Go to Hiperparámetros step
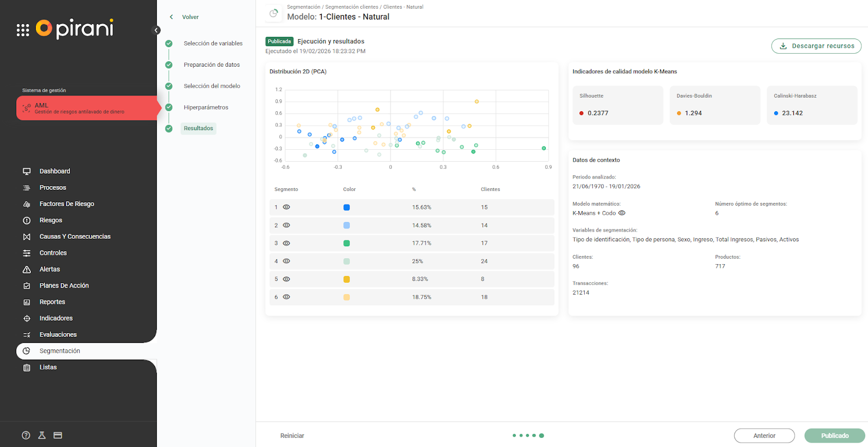868x447 pixels. pos(206,107)
